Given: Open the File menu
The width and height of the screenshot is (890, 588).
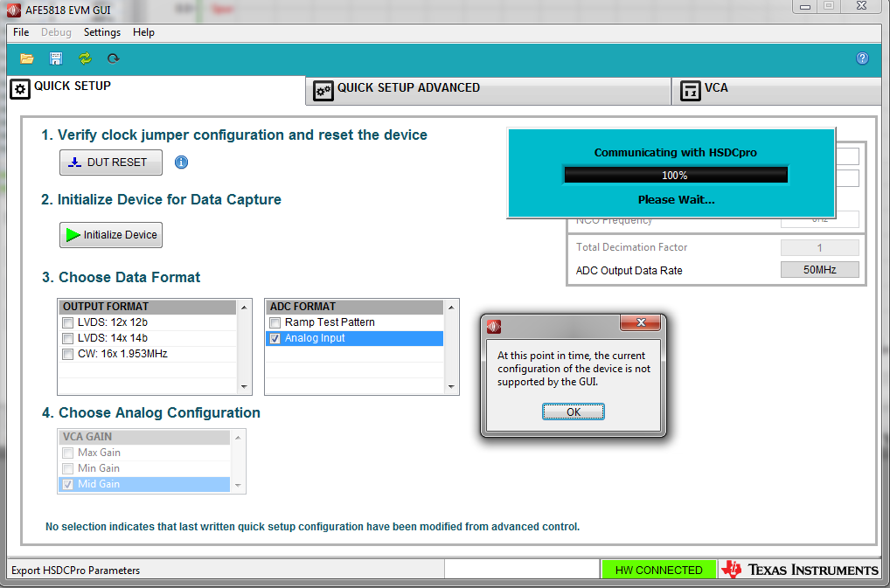Looking at the screenshot, I should (x=21, y=32).
